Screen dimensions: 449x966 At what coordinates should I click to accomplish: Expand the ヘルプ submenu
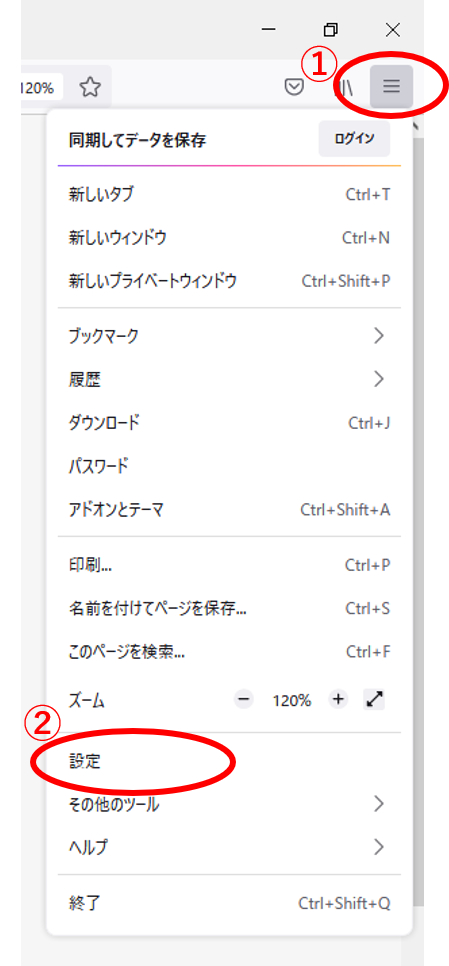click(229, 846)
